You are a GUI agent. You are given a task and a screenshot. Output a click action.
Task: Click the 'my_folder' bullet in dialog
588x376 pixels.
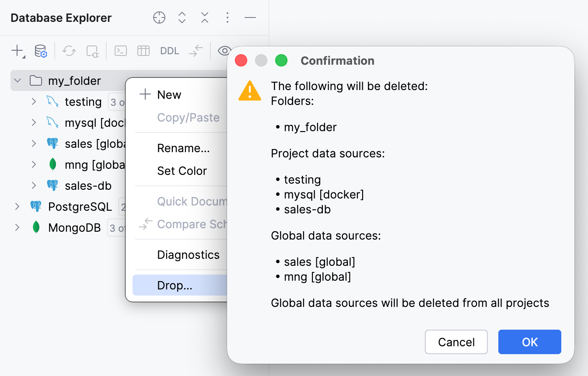pyautogui.click(x=310, y=127)
